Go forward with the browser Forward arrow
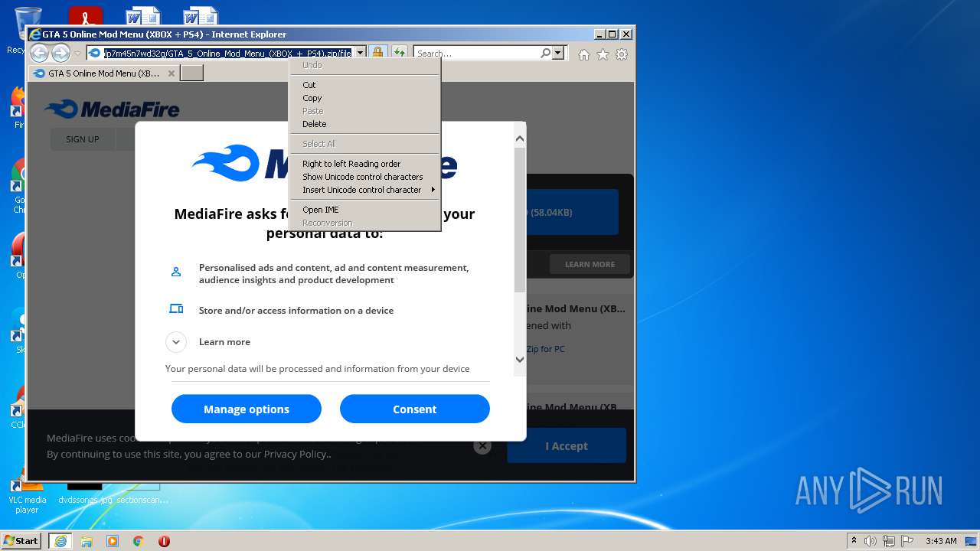Viewport: 980px width, 551px height. point(60,54)
